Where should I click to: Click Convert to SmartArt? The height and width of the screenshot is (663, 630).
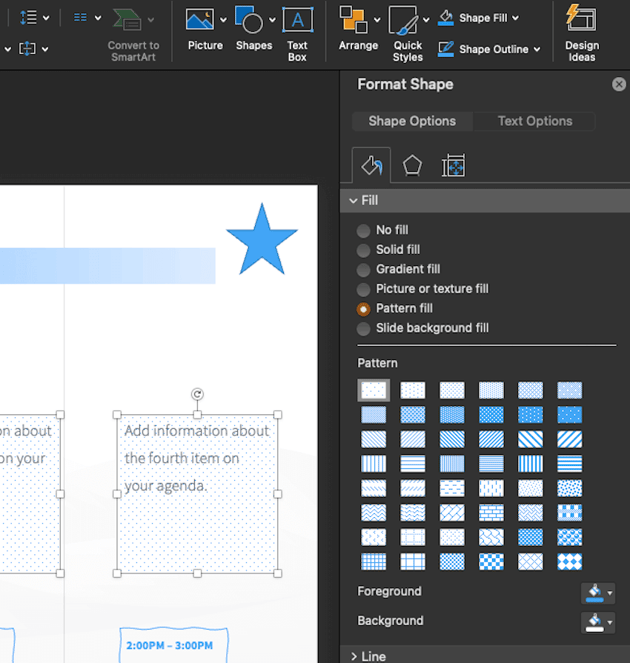coord(133,30)
